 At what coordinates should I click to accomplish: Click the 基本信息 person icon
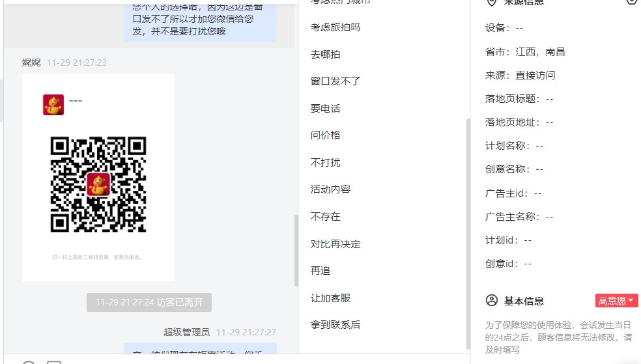492,301
